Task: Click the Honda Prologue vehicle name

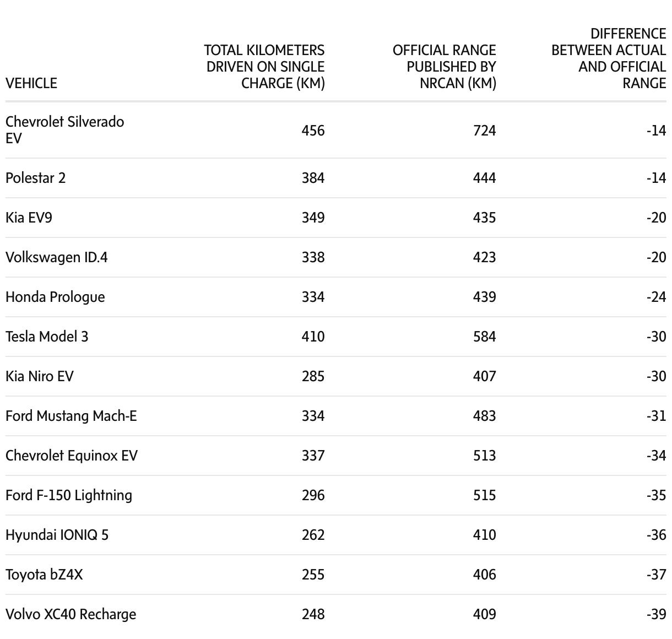Action: point(55,297)
